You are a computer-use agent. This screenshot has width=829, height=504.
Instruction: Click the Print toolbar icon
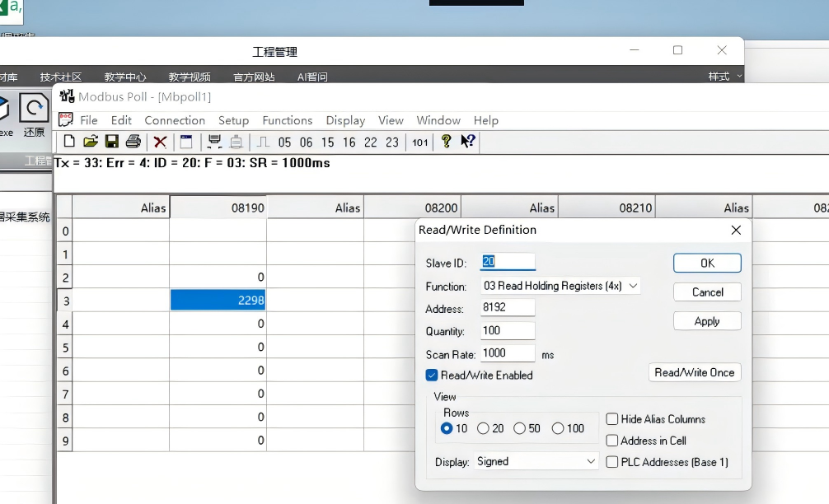point(133,142)
